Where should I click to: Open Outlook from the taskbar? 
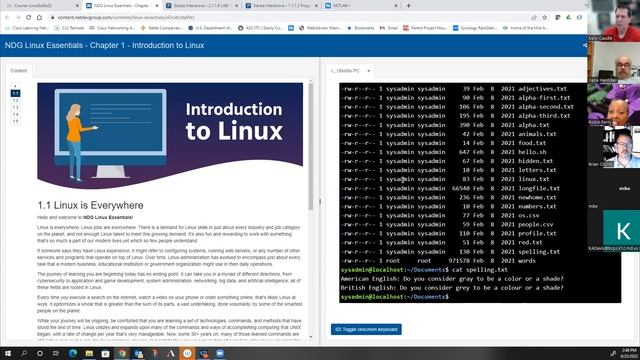point(138,353)
